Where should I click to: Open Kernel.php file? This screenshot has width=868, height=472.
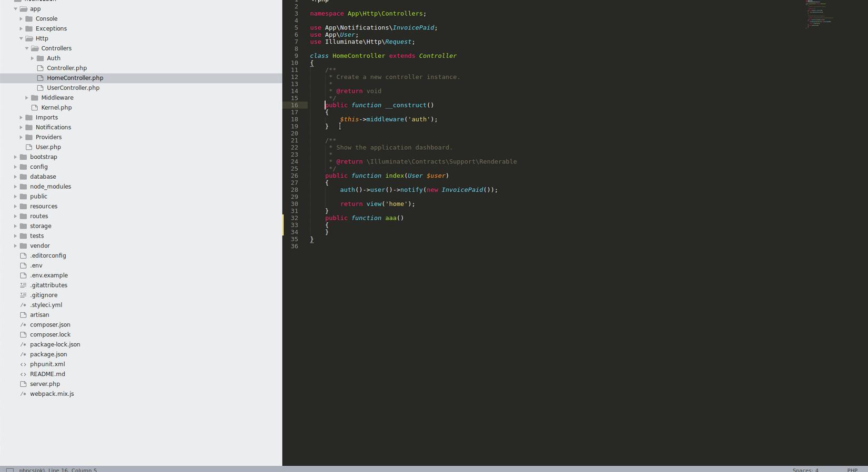[x=56, y=107]
